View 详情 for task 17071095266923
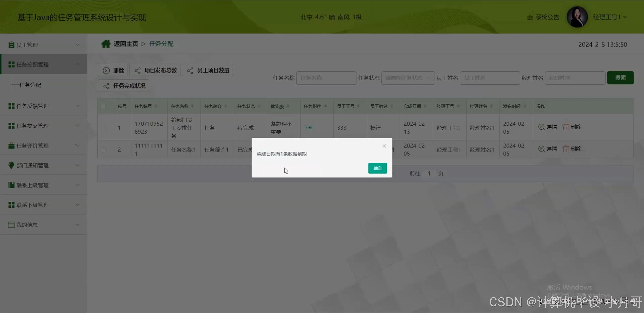The height and width of the screenshot is (313, 644). pyautogui.click(x=548, y=127)
